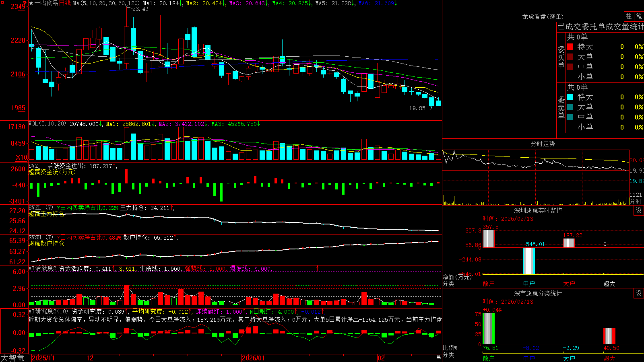Click 强势线: 3.000 label
This screenshot has height=362, width=644.
[x=205, y=268]
